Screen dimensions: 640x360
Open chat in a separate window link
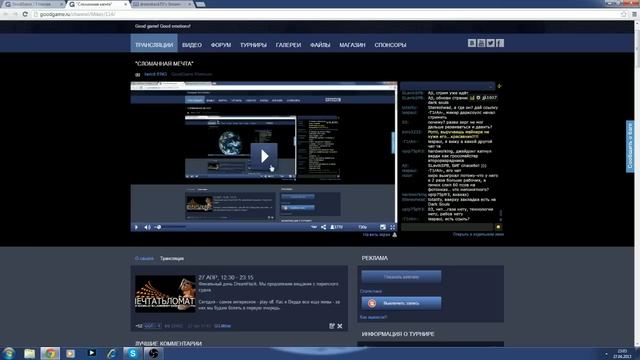click(x=478, y=234)
